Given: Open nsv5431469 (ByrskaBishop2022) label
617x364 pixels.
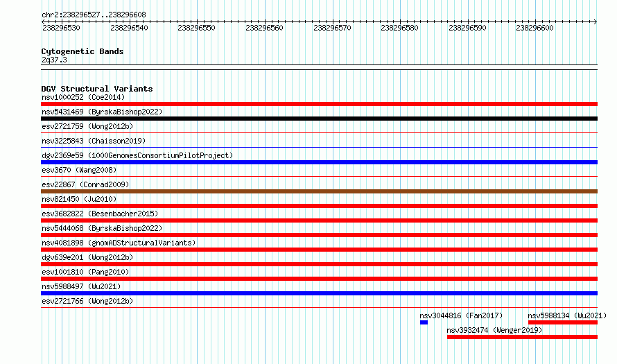Looking at the screenshot, I should coord(102,112).
